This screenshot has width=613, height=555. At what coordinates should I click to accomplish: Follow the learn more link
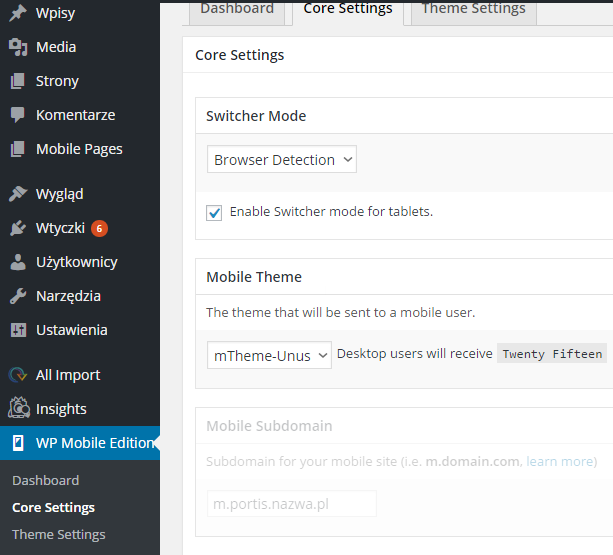tap(560, 462)
